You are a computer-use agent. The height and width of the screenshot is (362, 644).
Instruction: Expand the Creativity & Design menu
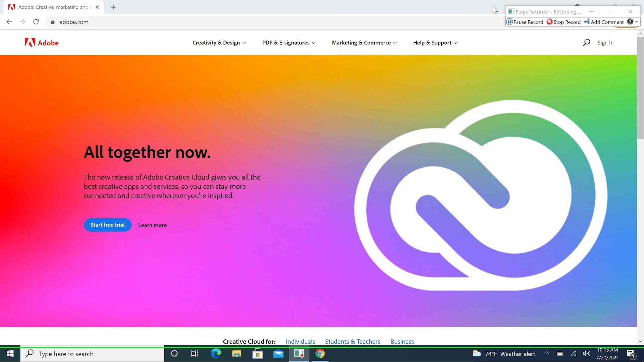pos(219,43)
